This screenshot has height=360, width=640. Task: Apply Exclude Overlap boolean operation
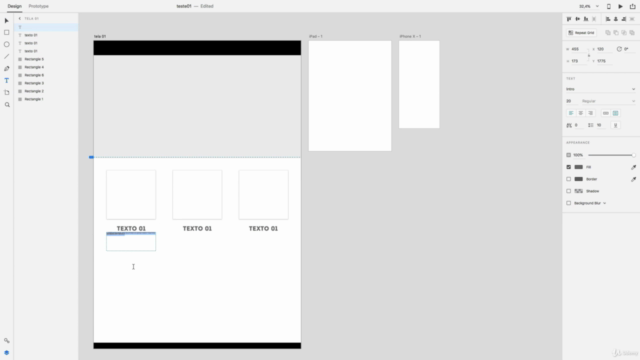coord(632,33)
